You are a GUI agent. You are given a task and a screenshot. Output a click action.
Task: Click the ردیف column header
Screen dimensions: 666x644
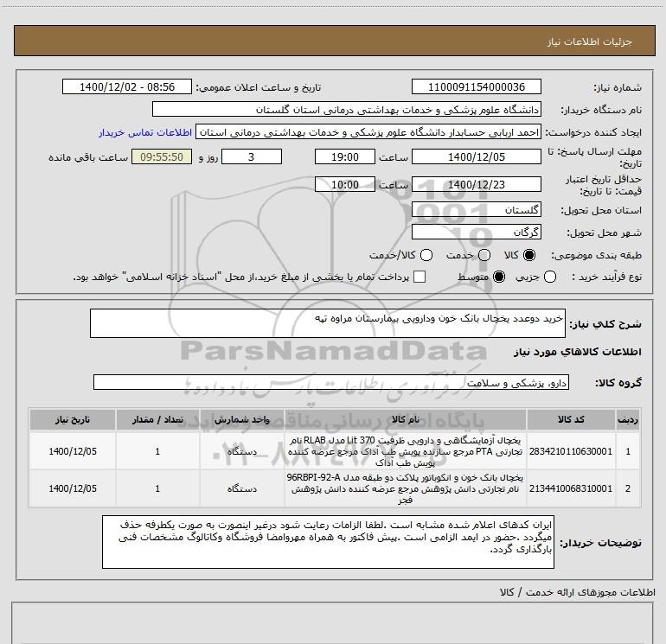tap(628, 420)
